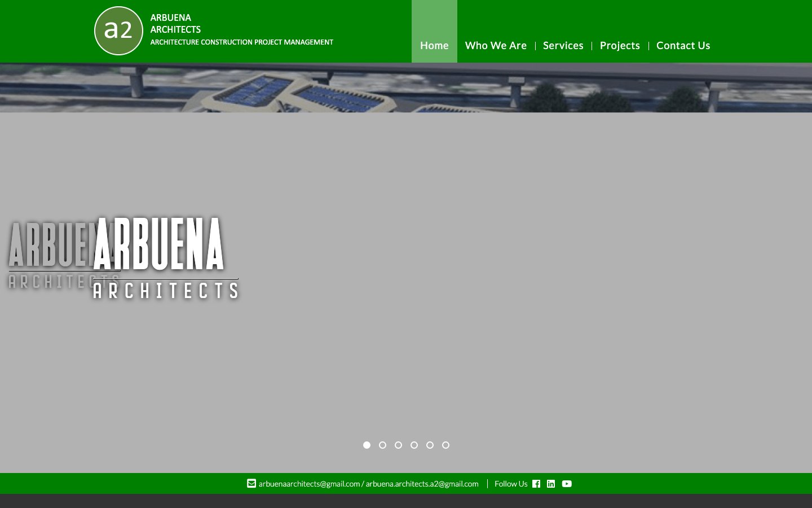Open the Services page
The height and width of the screenshot is (508, 812).
[x=563, y=45]
